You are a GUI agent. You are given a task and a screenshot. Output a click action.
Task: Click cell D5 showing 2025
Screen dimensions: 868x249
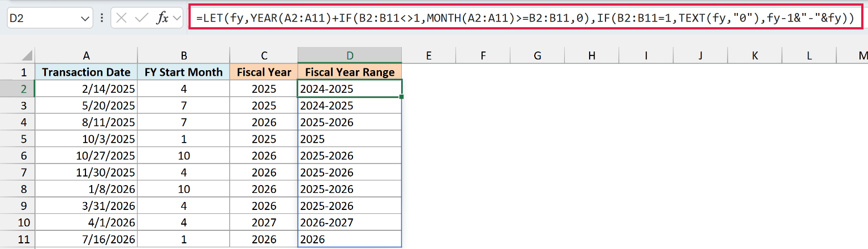(x=350, y=139)
